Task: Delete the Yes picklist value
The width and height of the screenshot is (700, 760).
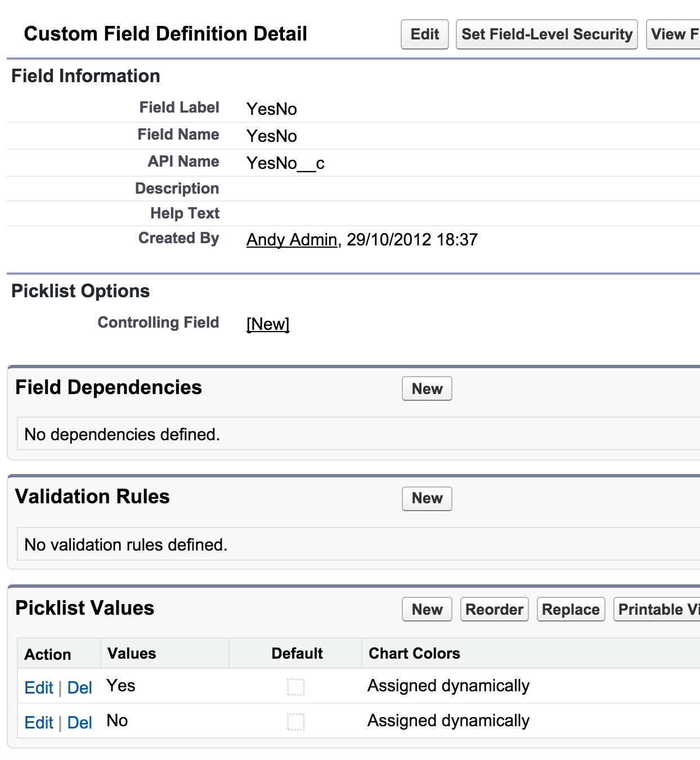Action: (79, 688)
